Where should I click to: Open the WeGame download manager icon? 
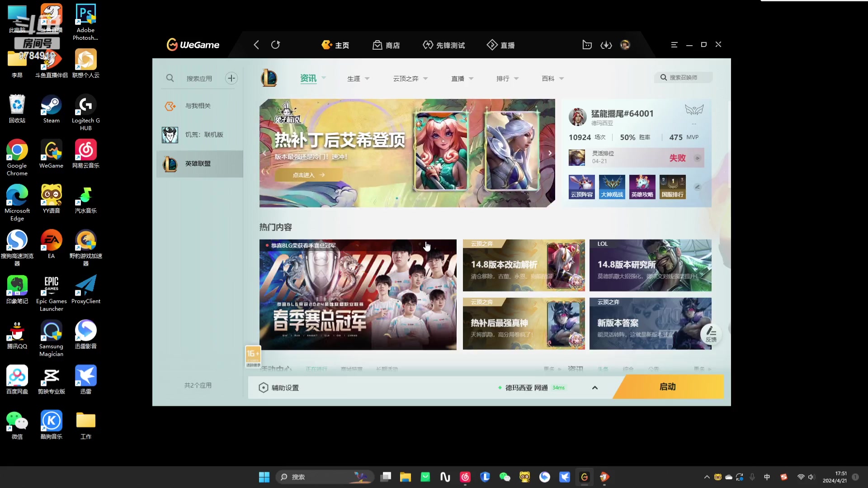[x=606, y=45]
